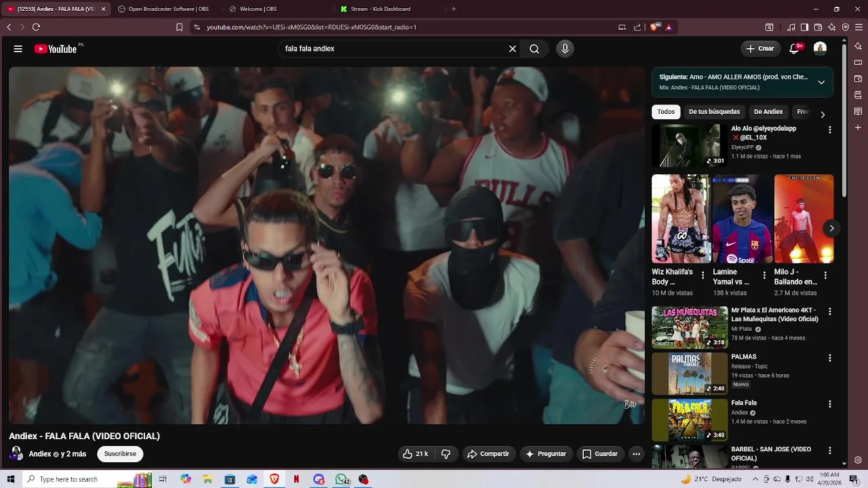Share this page from the address bar
868x488 pixels.
coord(637,27)
